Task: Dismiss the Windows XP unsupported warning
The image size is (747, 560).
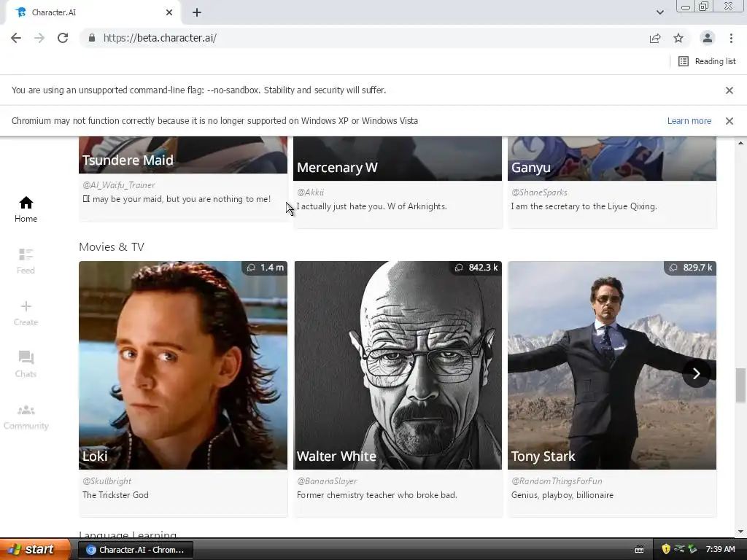Action: 729,121
